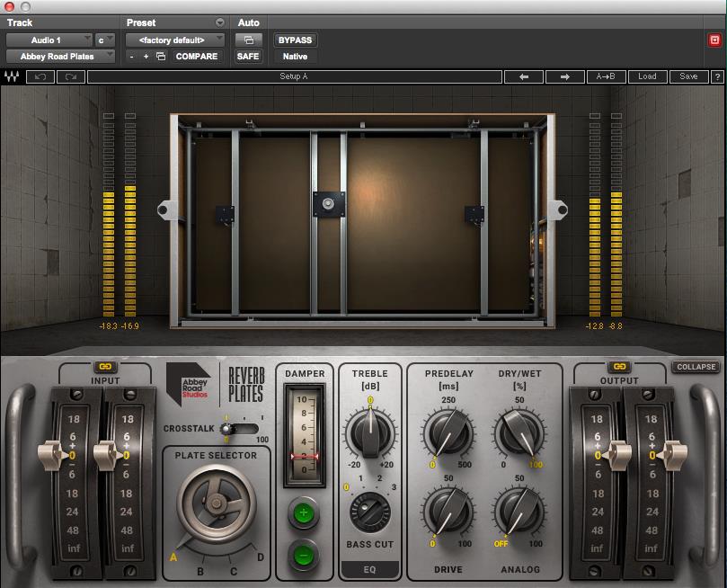Viewport: 727px width, 588px height.
Task: Click the input peak value -18.3
Action: pyautogui.click(x=108, y=326)
